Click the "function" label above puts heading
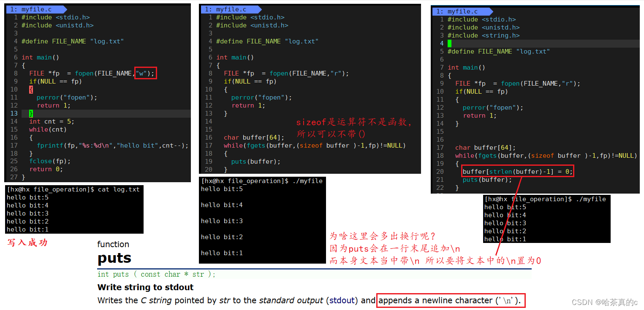This screenshot has height=310, width=644. (x=113, y=244)
